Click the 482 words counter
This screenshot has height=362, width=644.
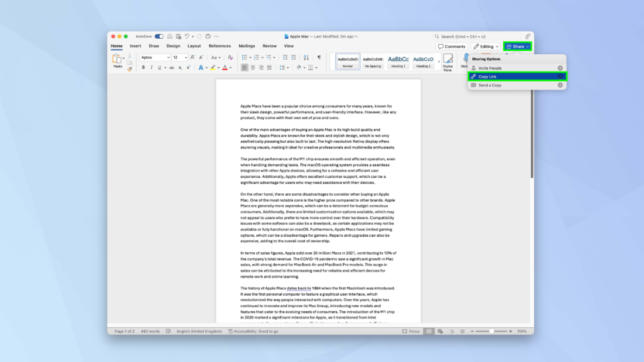[150, 331]
